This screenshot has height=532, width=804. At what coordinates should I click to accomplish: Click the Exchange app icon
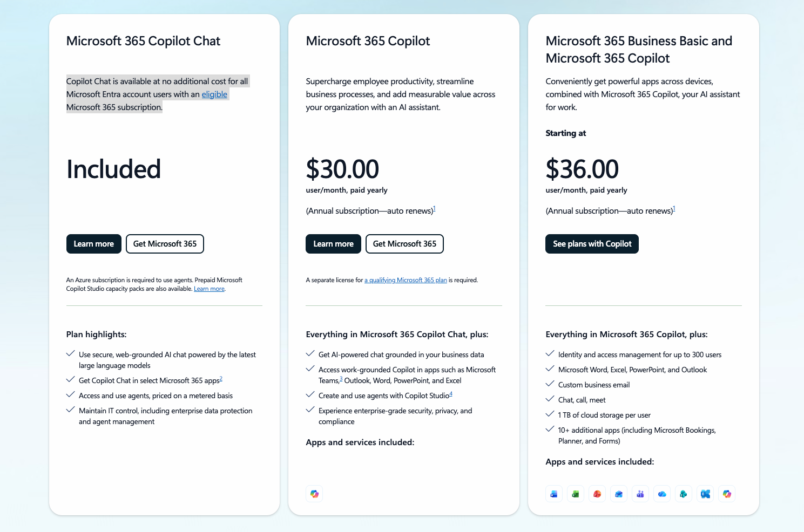[705, 494]
